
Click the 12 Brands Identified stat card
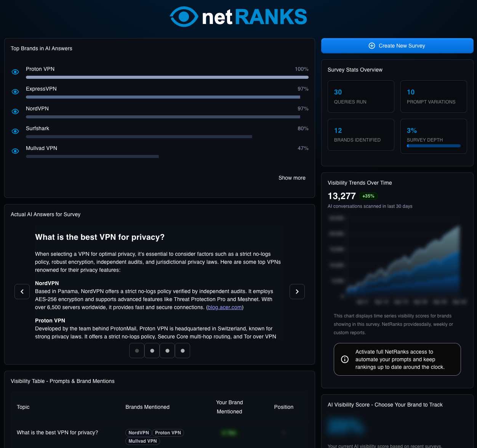click(x=361, y=135)
